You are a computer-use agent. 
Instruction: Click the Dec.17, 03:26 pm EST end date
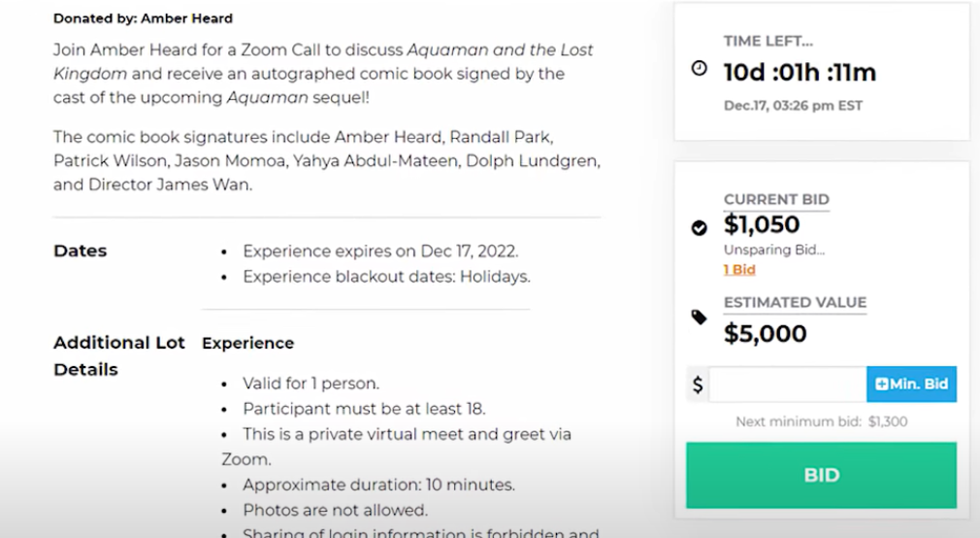[x=793, y=106]
